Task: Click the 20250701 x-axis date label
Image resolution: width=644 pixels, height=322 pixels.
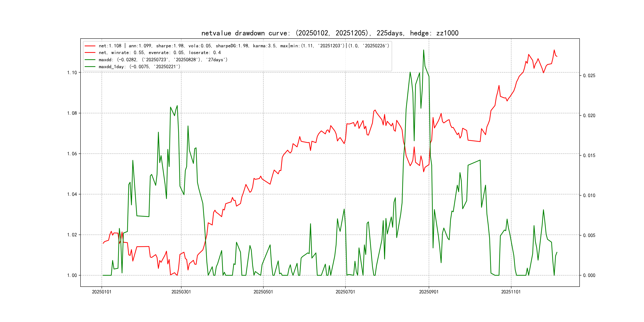Action: coord(345,292)
